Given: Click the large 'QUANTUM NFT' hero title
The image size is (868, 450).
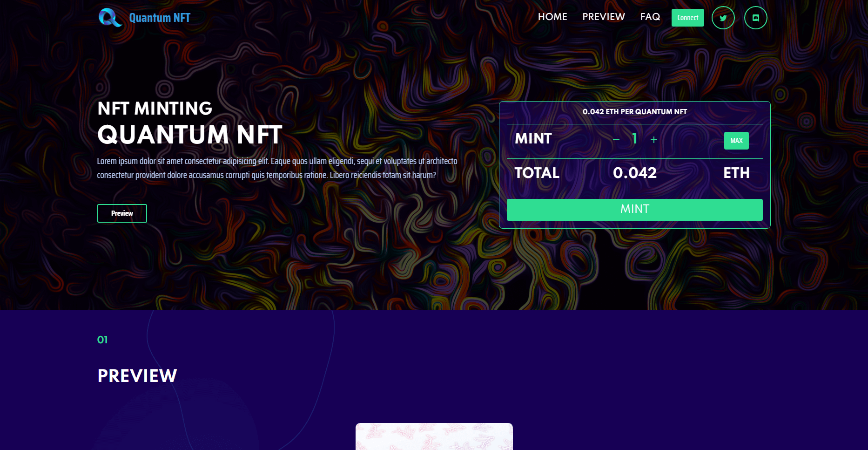Looking at the screenshot, I should pos(190,135).
